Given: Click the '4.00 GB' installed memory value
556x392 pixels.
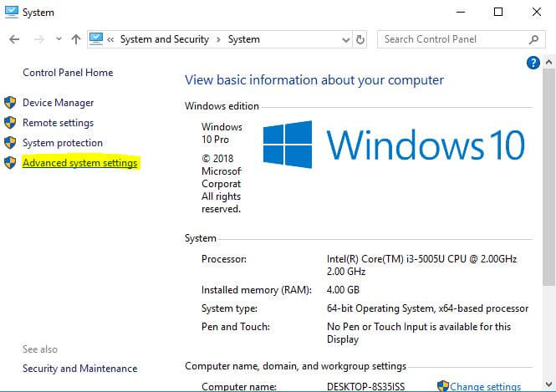Looking at the screenshot, I should coord(343,290).
